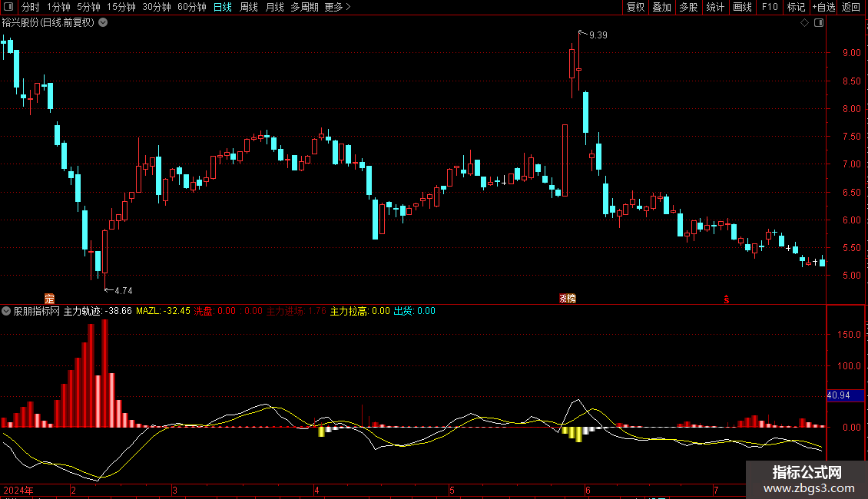The width and height of the screenshot is (868, 499).
Task: Click the red $ marker below chart
Action: (x=727, y=299)
